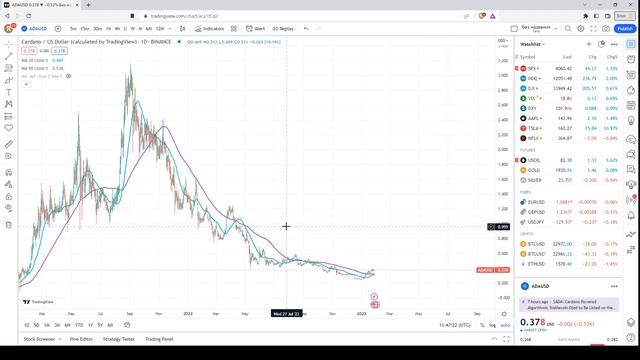Open indicator templates grid
This screenshot has width=640, height=360.
click(x=234, y=29)
